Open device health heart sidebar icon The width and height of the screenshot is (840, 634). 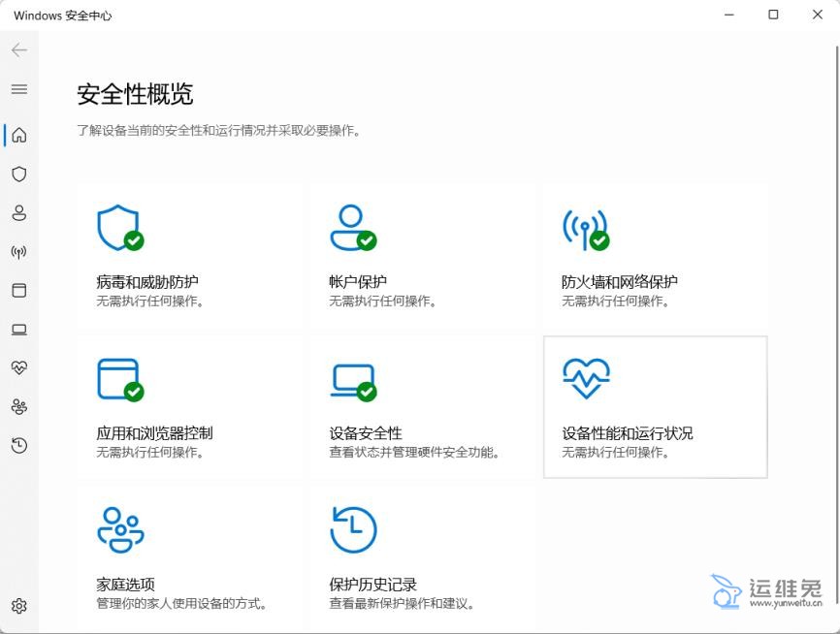(18, 368)
